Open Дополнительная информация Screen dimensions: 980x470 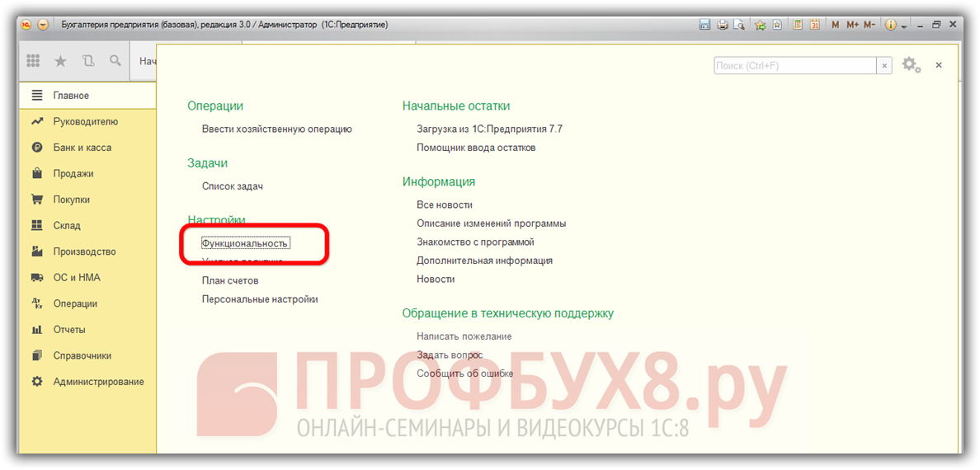pos(484,261)
